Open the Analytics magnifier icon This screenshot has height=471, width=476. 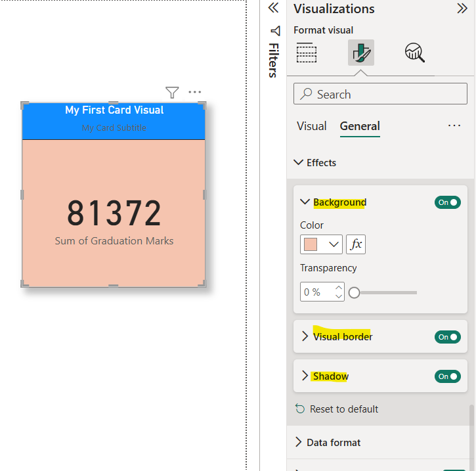[415, 53]
